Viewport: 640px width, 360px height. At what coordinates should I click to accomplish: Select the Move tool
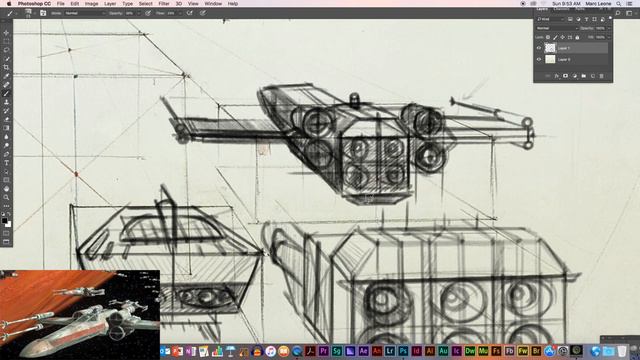[6, 33]
